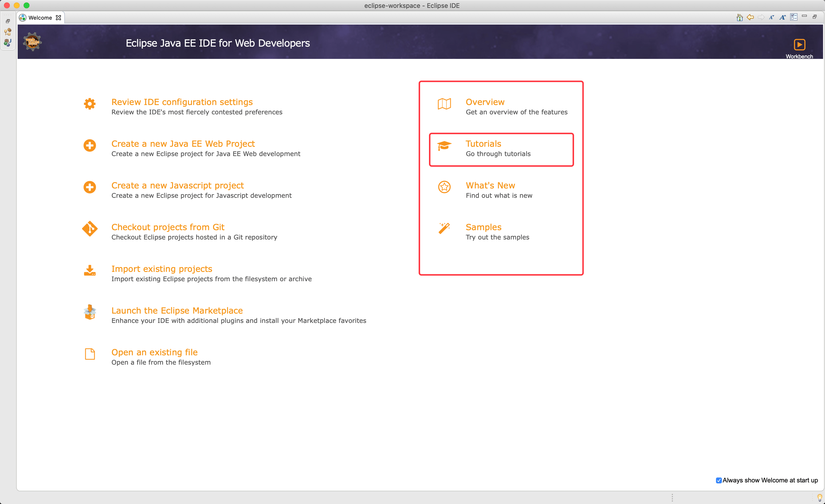Viewport: 825px width, 504px height.
Task: Click the What's New star icon
Action: (444, 187)
